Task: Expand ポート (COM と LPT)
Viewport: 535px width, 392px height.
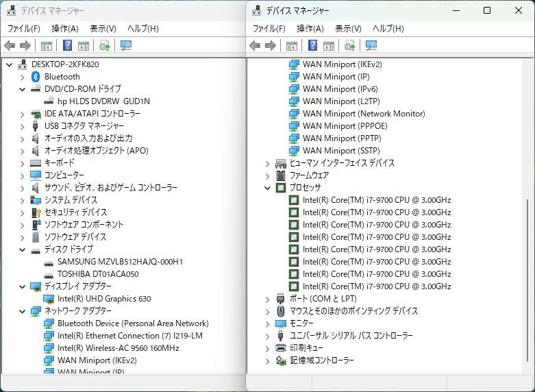Action: 267,299
